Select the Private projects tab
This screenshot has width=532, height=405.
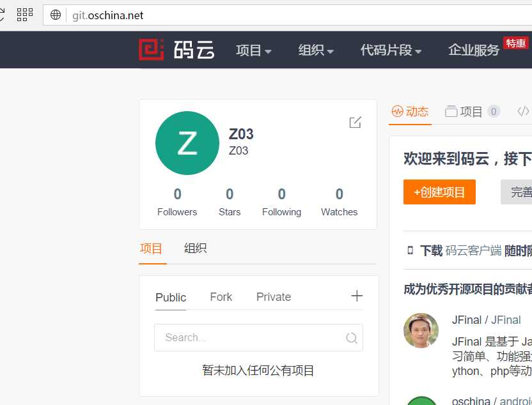click(x=274, y=297)
